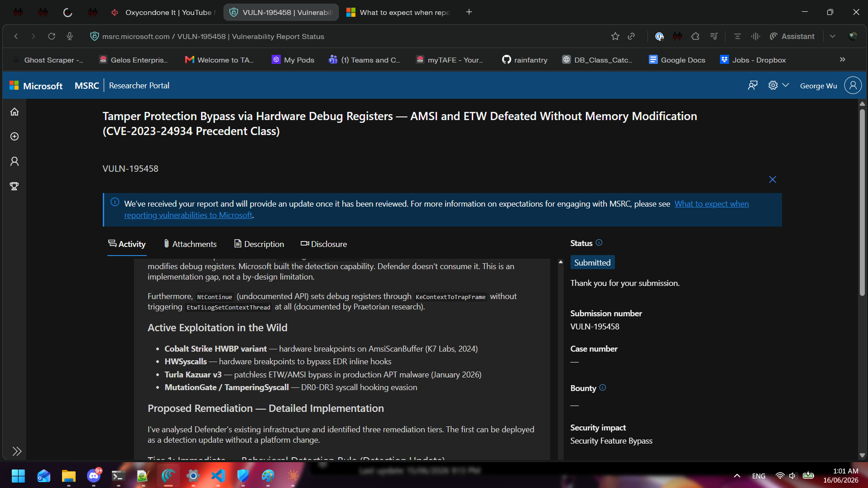
Task: Click the Submitted status badge
Action: 592,263
